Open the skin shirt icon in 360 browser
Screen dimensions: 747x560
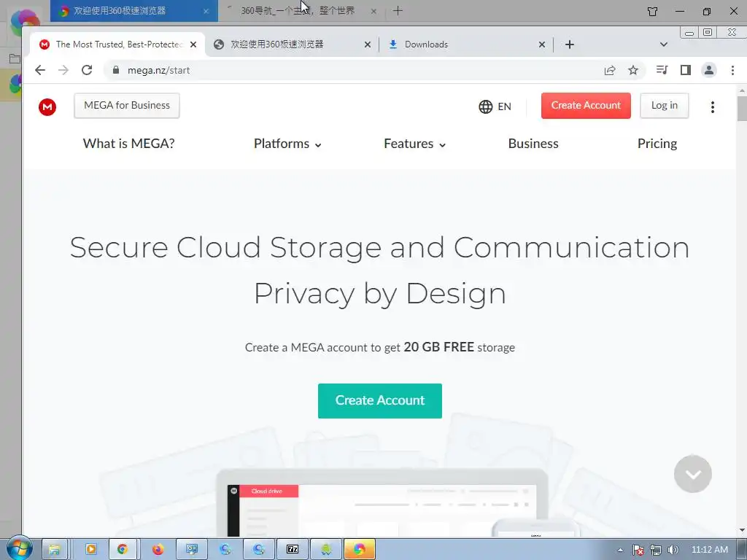[x=653, y=11]
